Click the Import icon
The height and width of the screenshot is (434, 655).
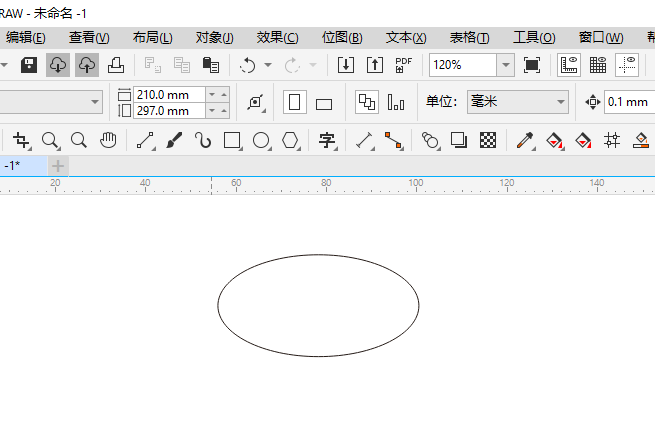[x=346, y=65]
